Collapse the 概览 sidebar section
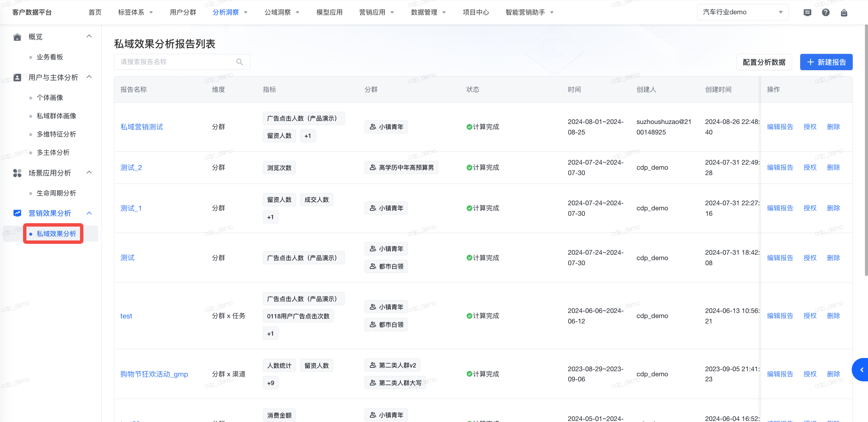The width and height of the screenshot is (868, 422). (x=89, y=36)
